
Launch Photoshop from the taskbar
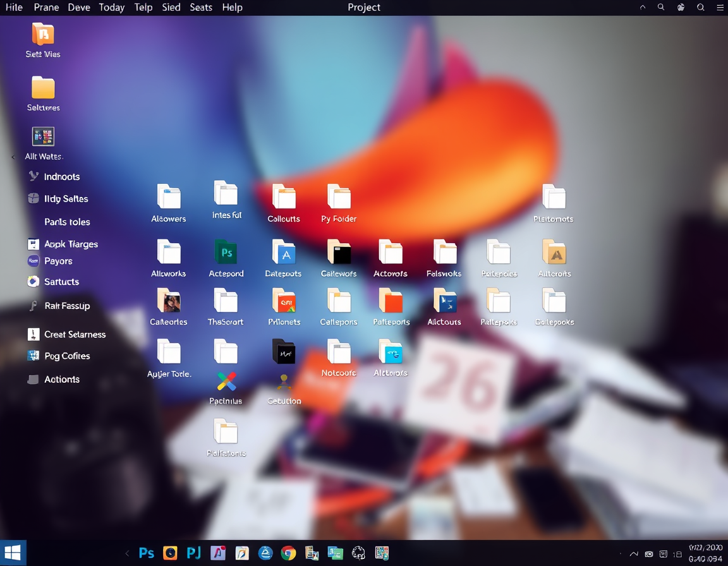point(147,553)
